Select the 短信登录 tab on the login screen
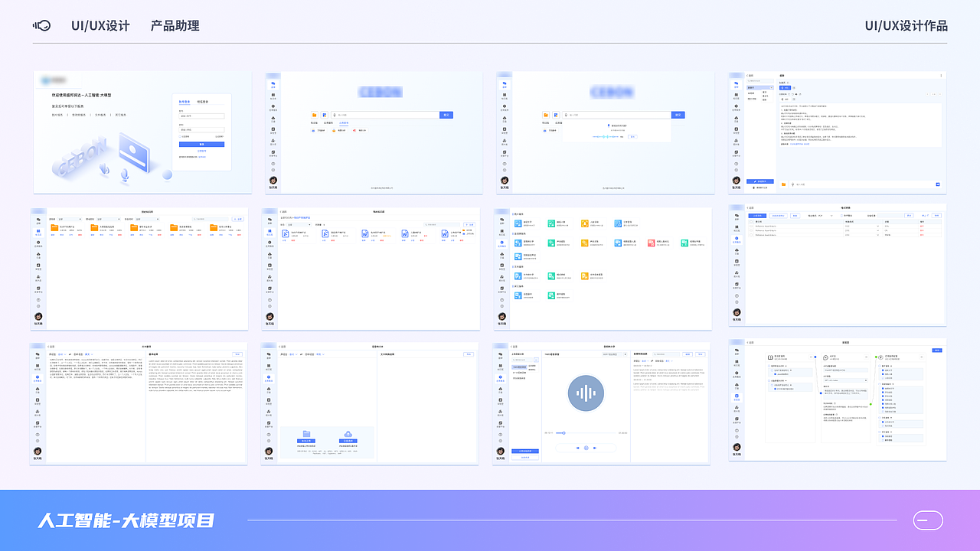This screenshot has width=980, height=551. coord(204,100)
